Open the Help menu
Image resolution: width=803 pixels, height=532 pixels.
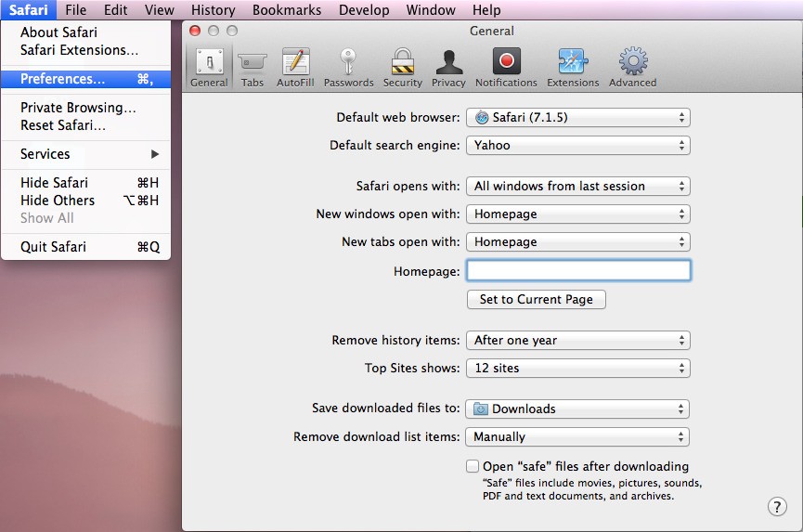(x=486, y=9)
